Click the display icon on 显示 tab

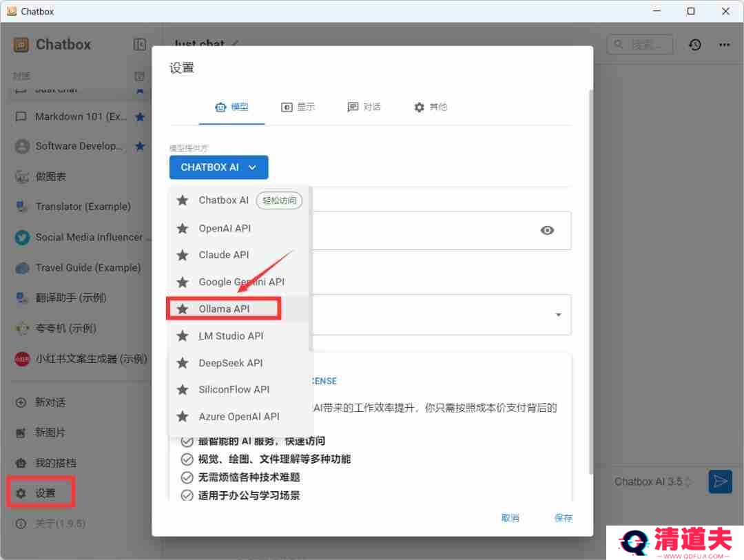[287, 107]
